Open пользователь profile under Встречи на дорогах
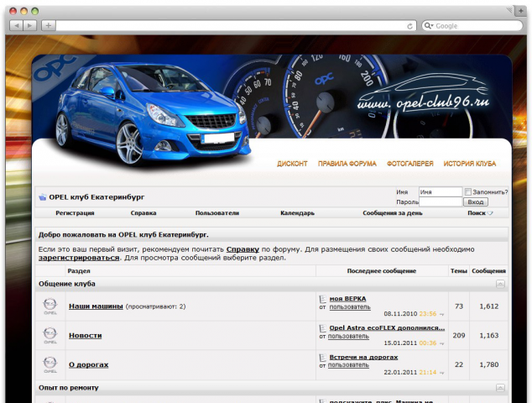Viewport: 532px width, 403px height. [348, 365]
